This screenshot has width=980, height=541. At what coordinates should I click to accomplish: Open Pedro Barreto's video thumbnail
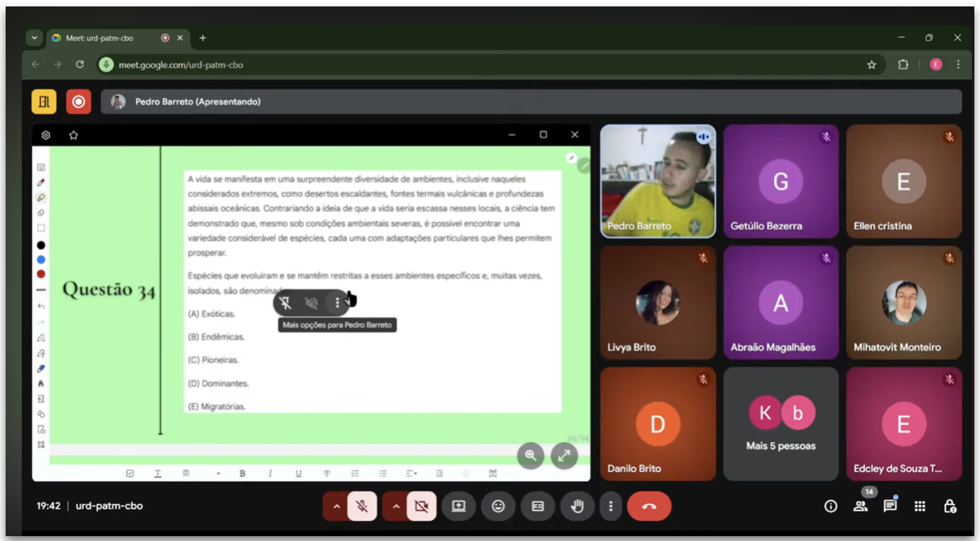point(657,181)
